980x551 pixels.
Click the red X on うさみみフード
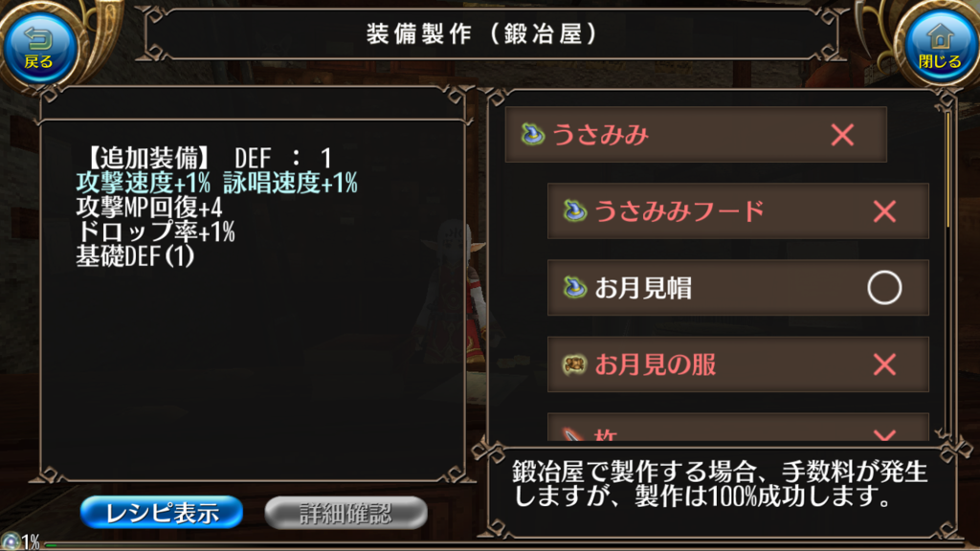click(884, 211)
